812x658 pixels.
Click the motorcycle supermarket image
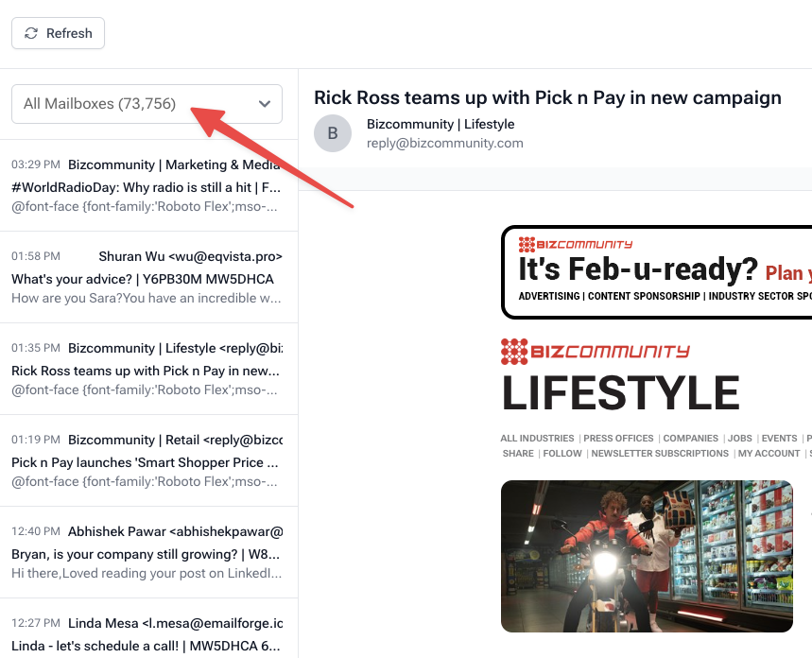(647, 556)
